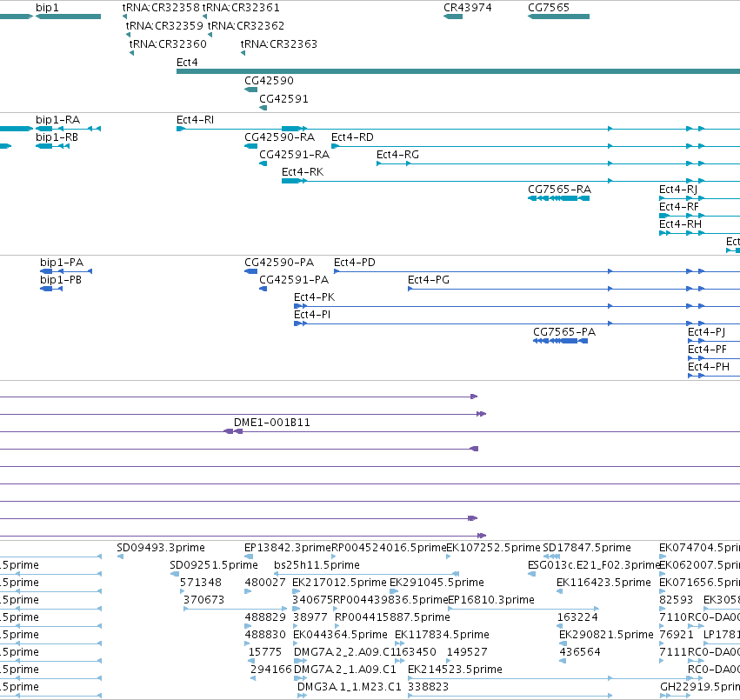
Task: Click tRNA:CR32360 label
Action: (168, 43)
